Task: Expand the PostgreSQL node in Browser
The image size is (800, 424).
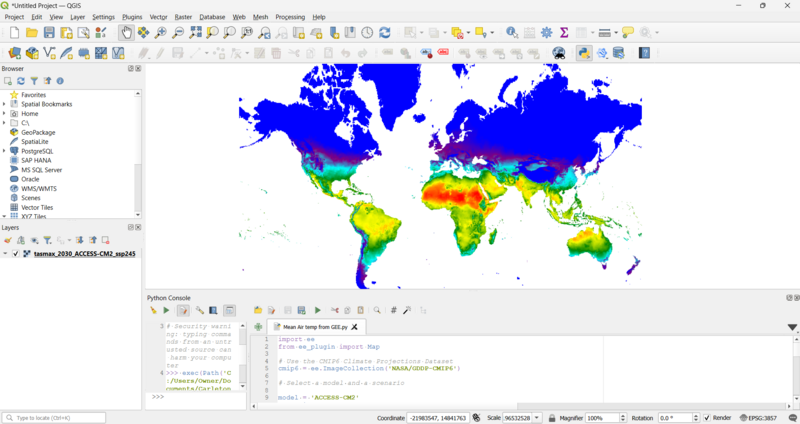Action: point(5,151)
